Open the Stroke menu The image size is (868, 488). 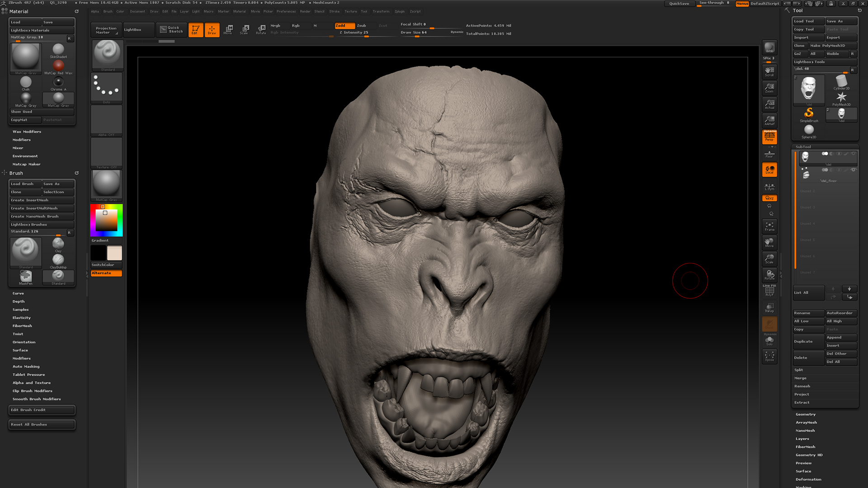click(334, 11)
